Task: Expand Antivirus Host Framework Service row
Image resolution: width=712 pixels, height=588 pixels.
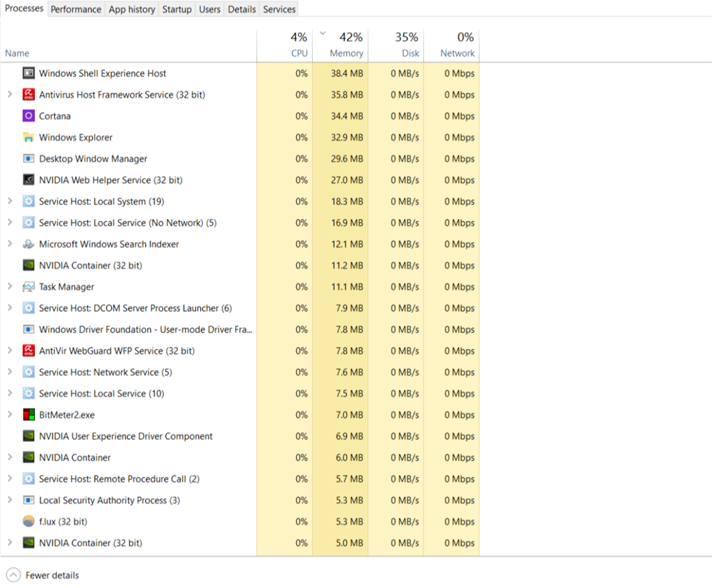Action: pos(10,94)
